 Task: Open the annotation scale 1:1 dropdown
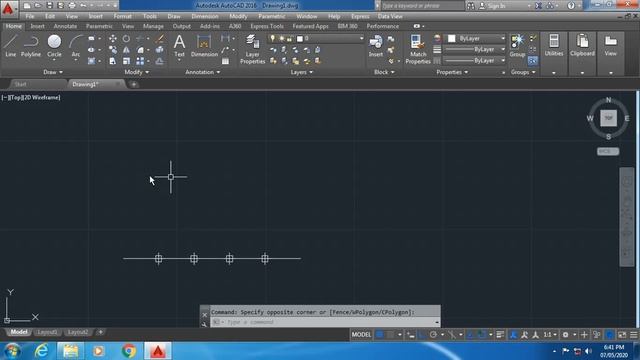pyautogui.click(x=550, y=335)
